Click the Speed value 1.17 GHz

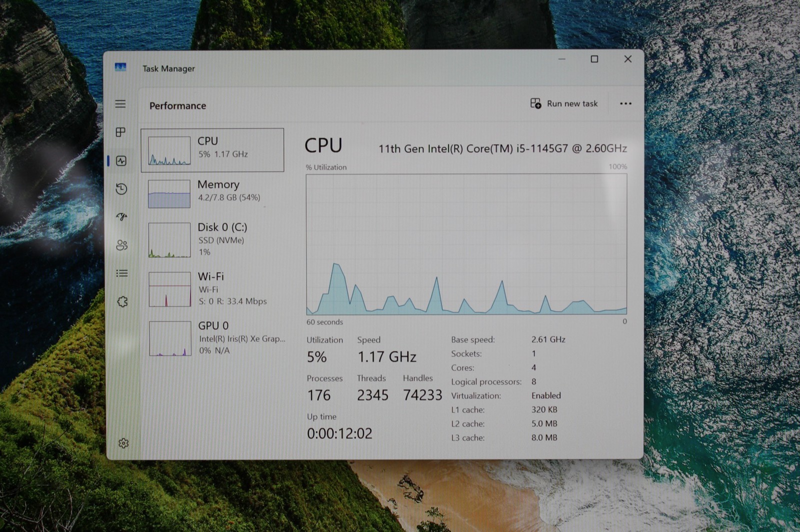(x=387, y=356)
